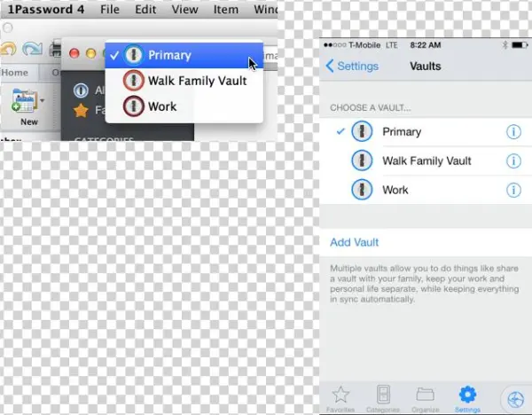Screen dimensions: 532x415
Task: Tap the info icon next to Work vault
Action: [x=512, y=190]
